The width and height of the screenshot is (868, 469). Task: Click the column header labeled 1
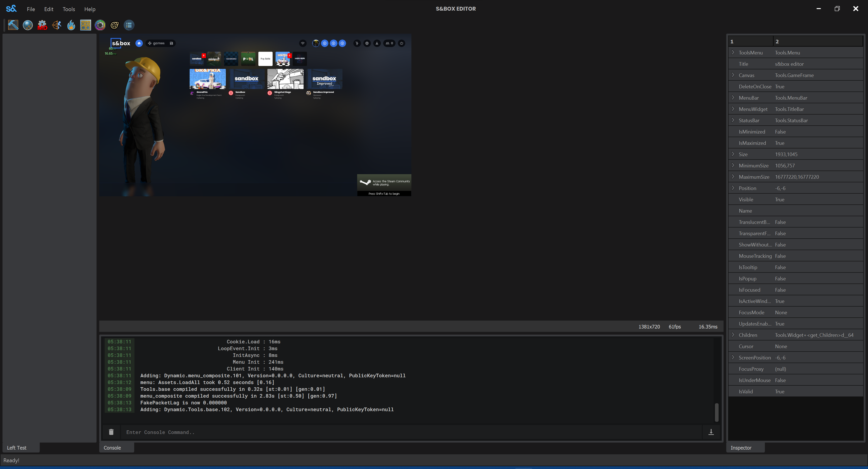coord(751,41)
